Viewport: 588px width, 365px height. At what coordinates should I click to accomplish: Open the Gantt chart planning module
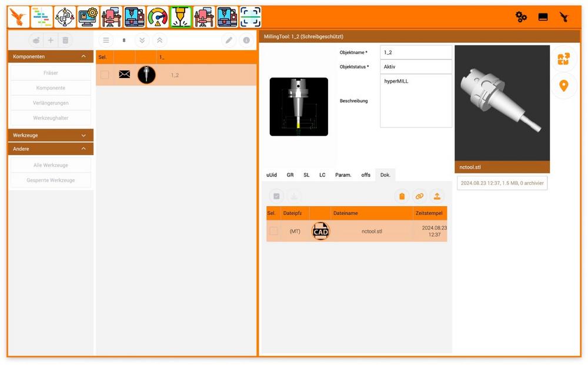click(42, 17)
